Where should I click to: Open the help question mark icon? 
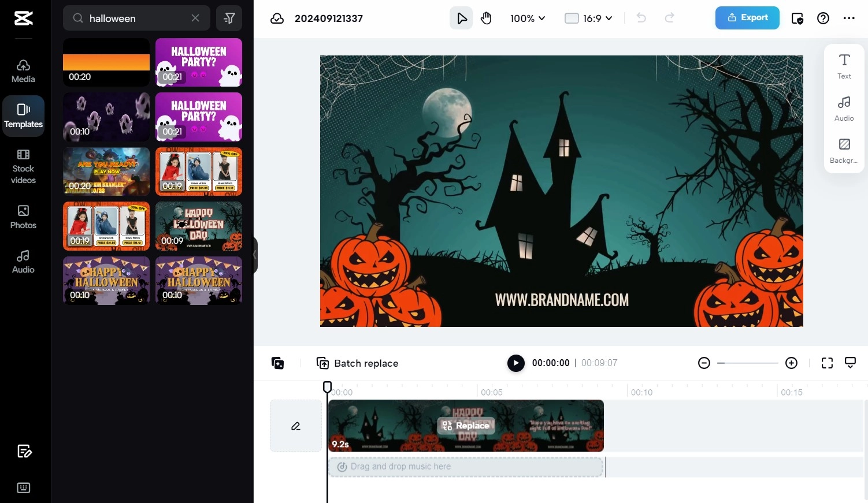[x=823, y=18]
